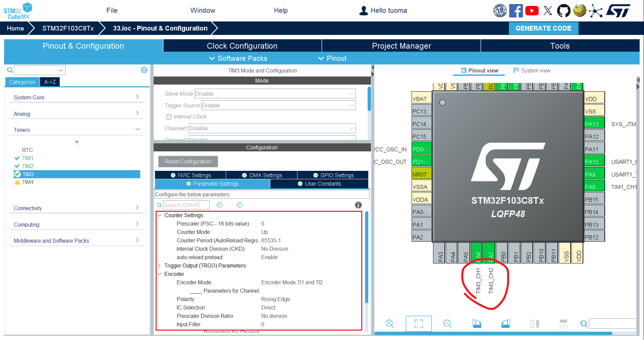Click the STM32CubeMX logo
The height and width of the screenshot is (340, 644).
pos(18,11)
